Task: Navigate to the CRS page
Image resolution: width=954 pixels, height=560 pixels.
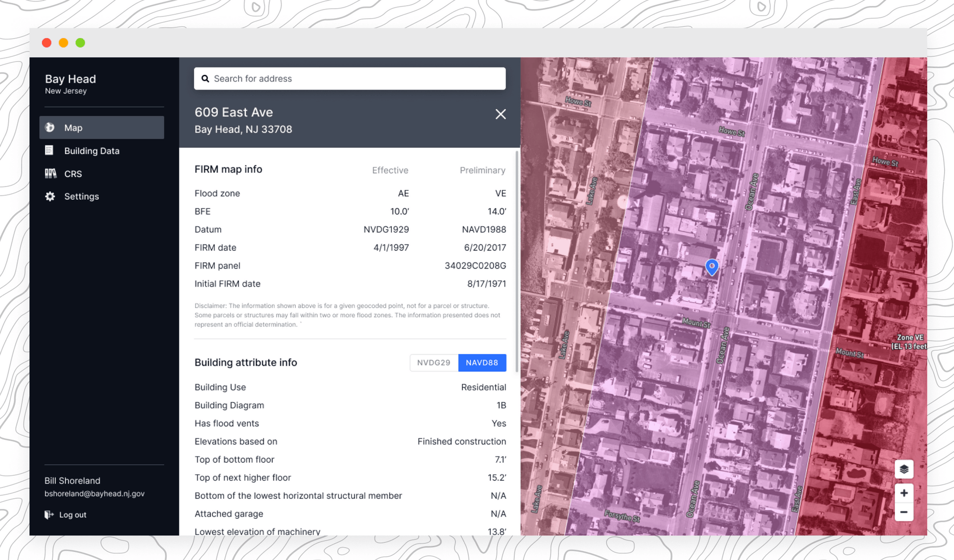Action: [73, 173]
